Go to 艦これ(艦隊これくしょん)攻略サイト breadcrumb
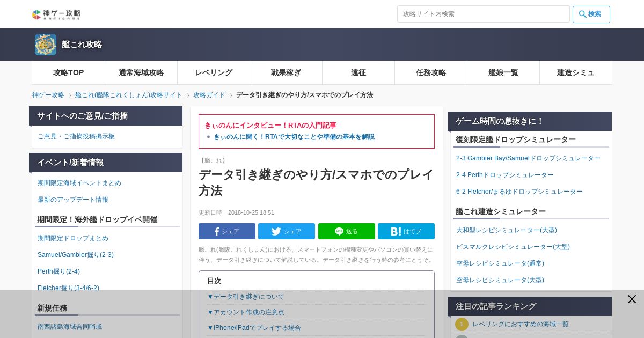 click(129, 95)
